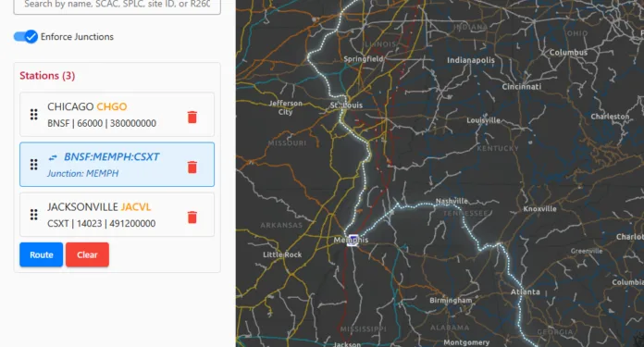Click the Atlanta label on map

coord(525,292)
